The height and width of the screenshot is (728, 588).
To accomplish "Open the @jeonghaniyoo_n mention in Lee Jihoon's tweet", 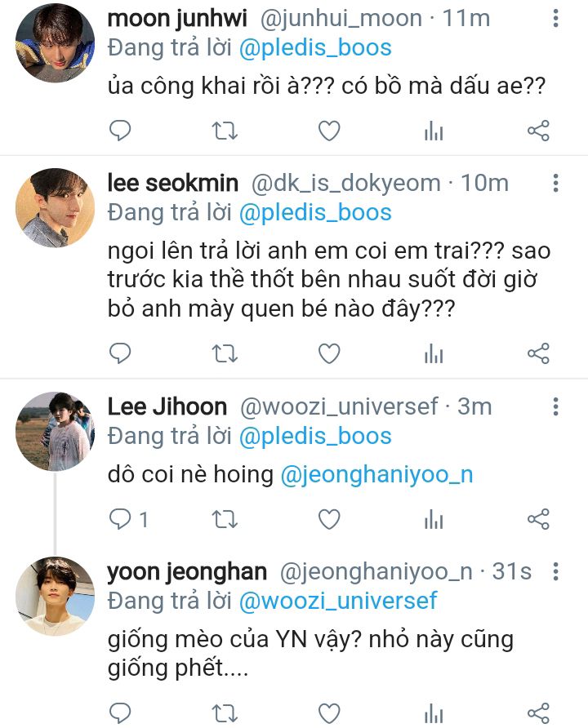I will click(376, 476).
